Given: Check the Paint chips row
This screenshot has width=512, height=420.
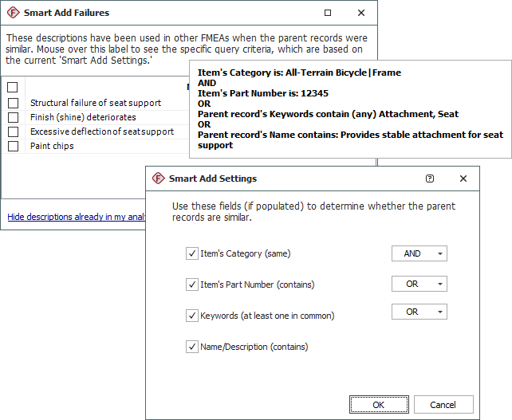Looking at the screenshot, I should click(13, 147).
